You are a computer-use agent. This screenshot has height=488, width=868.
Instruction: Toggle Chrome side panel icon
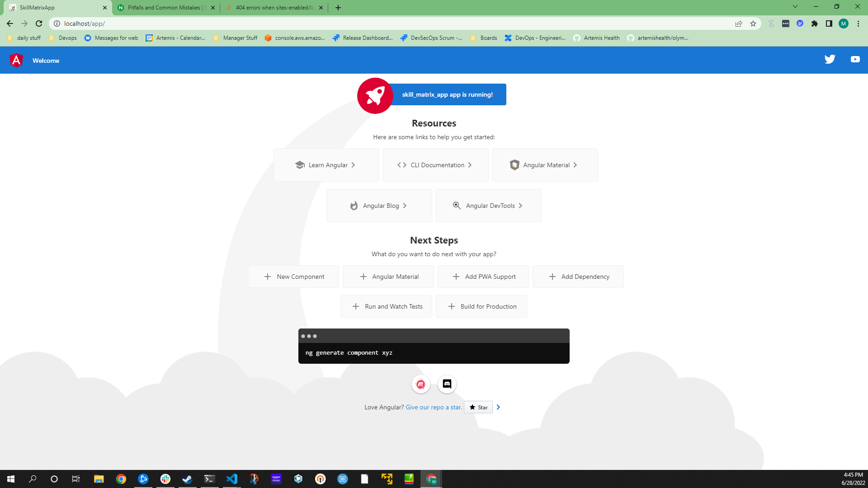pos(829,23)
